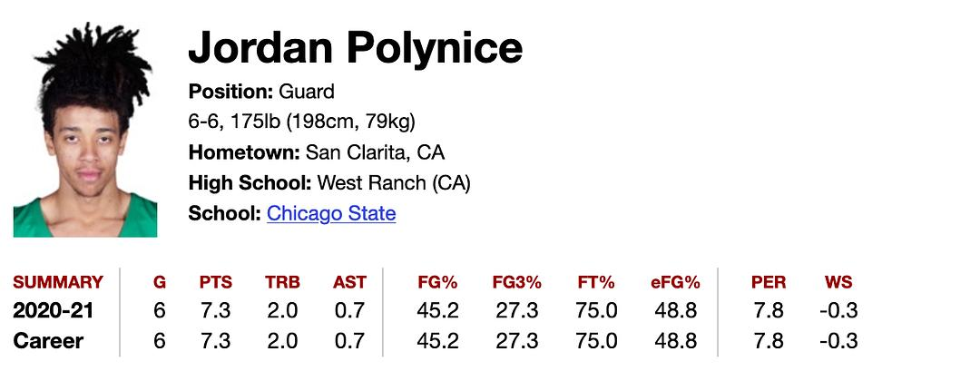The height and width of the screenshot is (381, 980).
Task: Select the height and weight line
Action: click(301, 122)
